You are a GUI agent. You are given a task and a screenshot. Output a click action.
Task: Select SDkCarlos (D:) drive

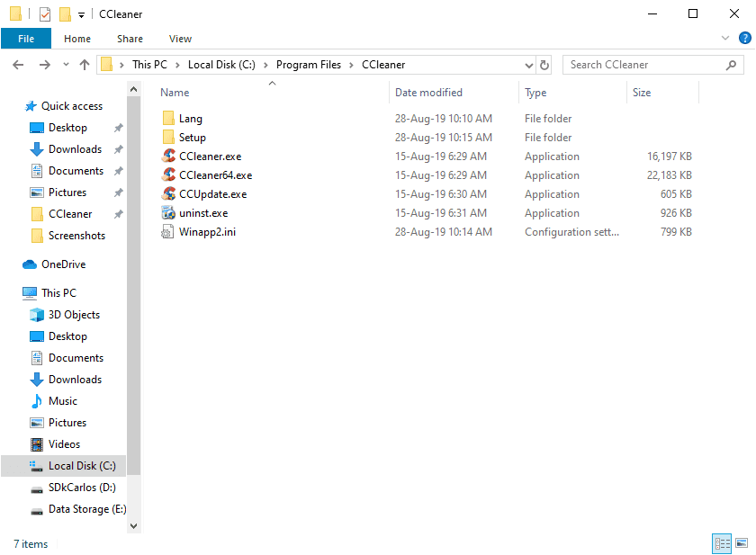[x=82, y=487]
